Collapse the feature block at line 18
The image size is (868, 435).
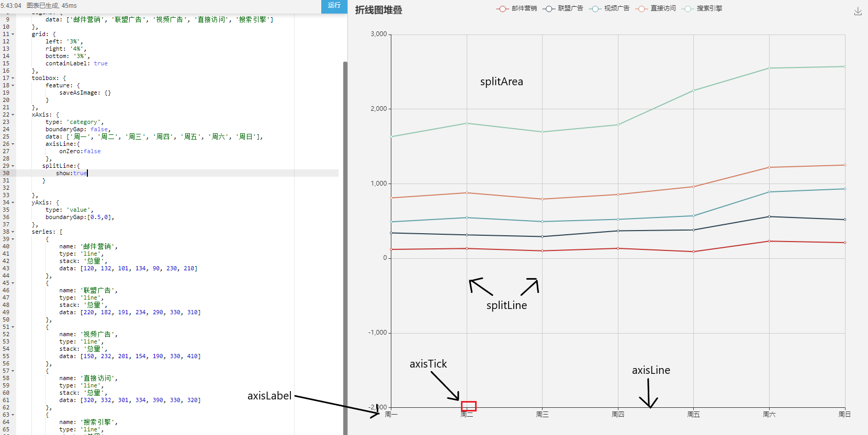(13, 85)
